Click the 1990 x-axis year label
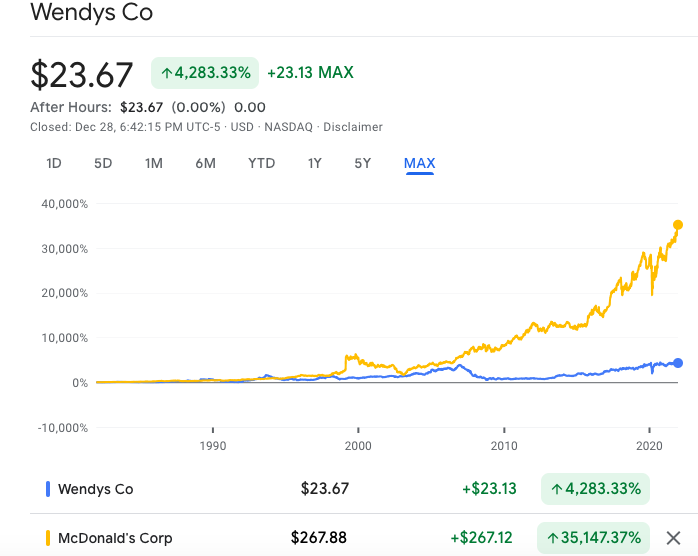The height and width of the screenshot is (556, 698). (x=213, y=446)
